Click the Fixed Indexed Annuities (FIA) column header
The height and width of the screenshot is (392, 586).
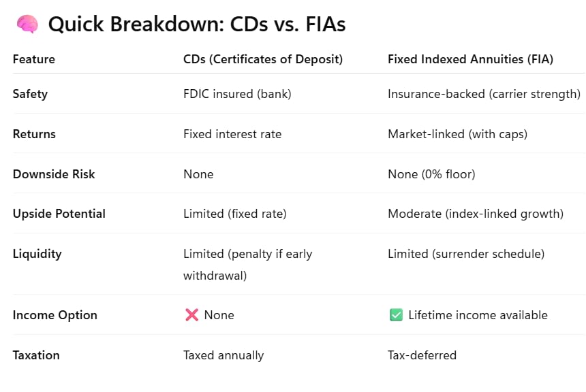[471, 59]
